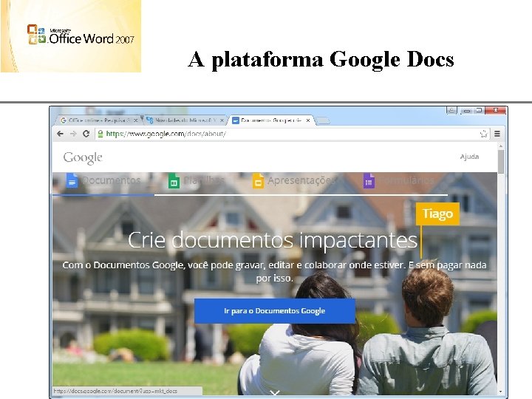Click the browser forward arrow

[x=73, y=134]
